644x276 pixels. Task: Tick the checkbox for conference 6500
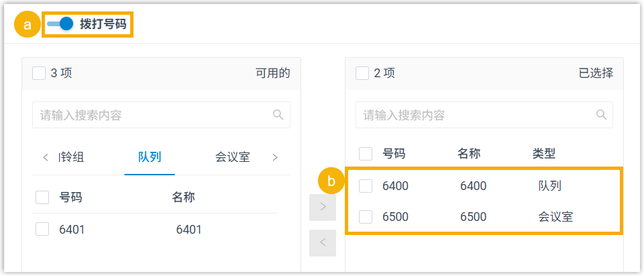point(366,216)
